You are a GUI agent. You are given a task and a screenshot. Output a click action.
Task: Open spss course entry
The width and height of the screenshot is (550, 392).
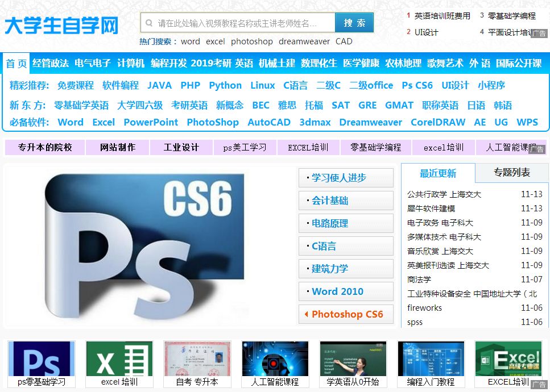tap(415, 322)
